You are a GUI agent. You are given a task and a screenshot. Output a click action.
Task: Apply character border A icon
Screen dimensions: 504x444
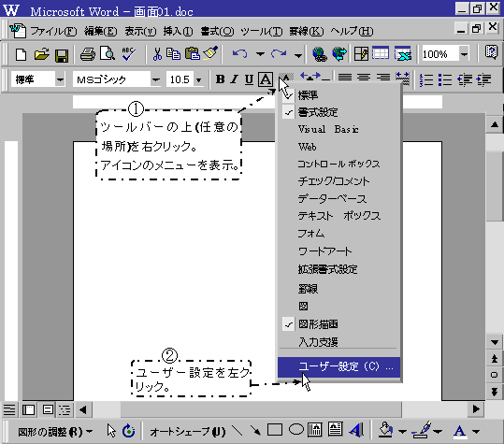pyautogui.click(x=266, y=79)
